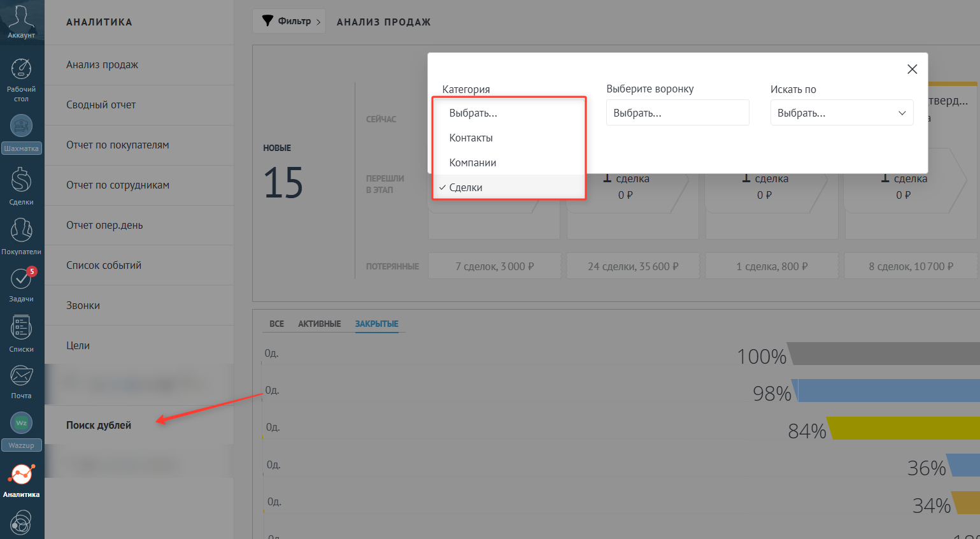Choose Компании in Категория list
This screenshot has height=539, width=980.
click(509, 163)
